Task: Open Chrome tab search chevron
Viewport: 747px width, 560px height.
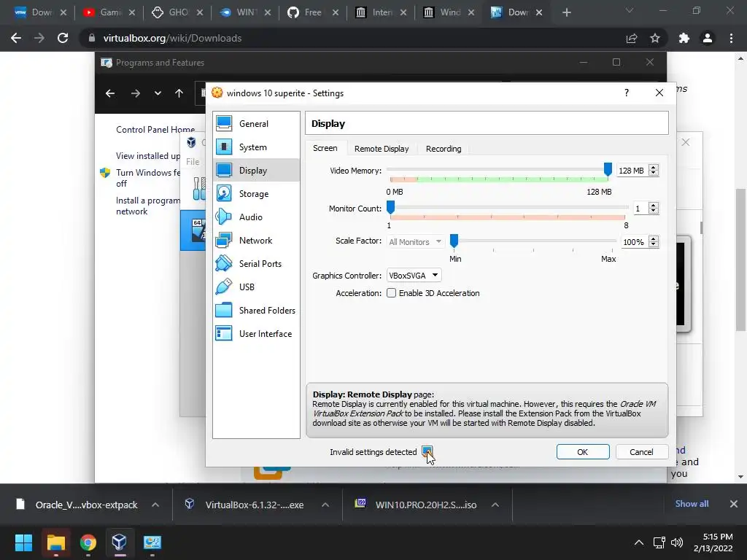Action: (630, 10)
